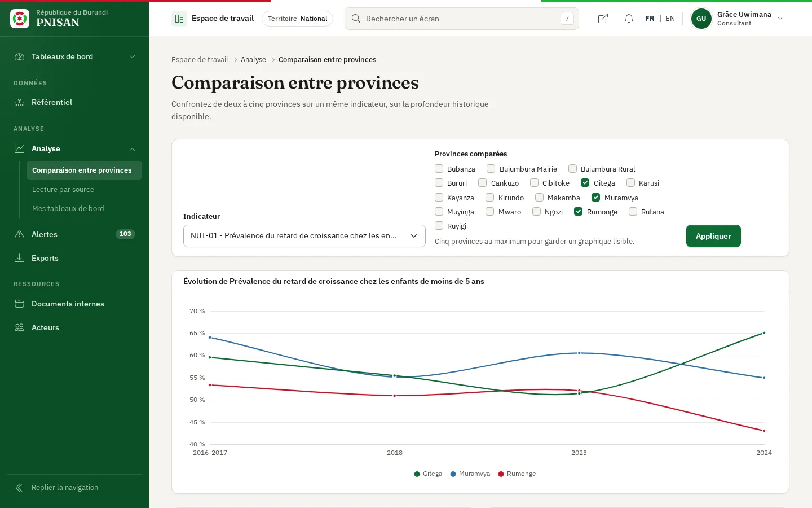Expand the Tableaux de bord menu chevron
Screen dimensions: 812x508
click(x=133, y=57)
